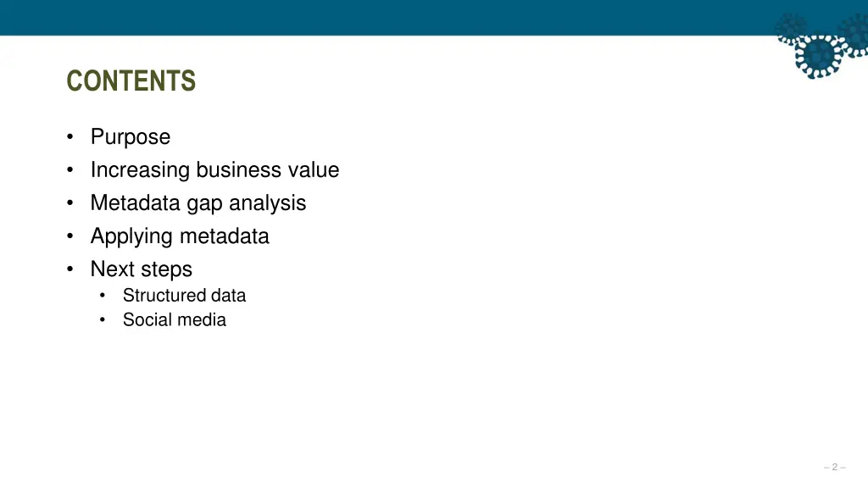This screenshot has width=868, height=488.
Task: Select the Metadata gap analysis item
Action: pyautogui.click(x=198, y=203)
